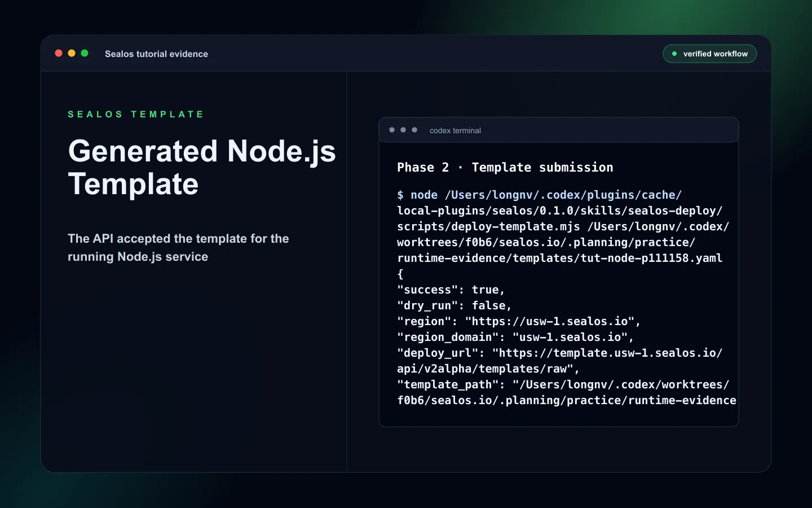Click 'Phase 2 · Template submission' heading
812x508 pixels.
click(505, 168)
